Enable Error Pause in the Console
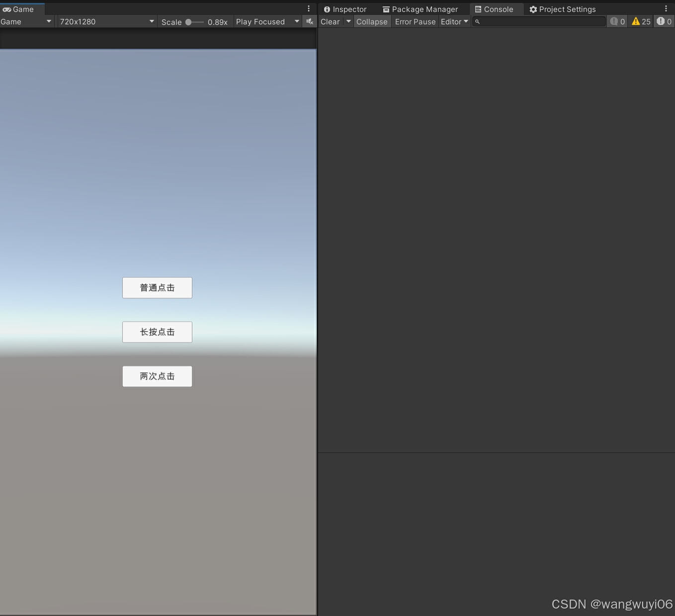The height and width of the screenshot is (616, 675). tap(415, 21)
